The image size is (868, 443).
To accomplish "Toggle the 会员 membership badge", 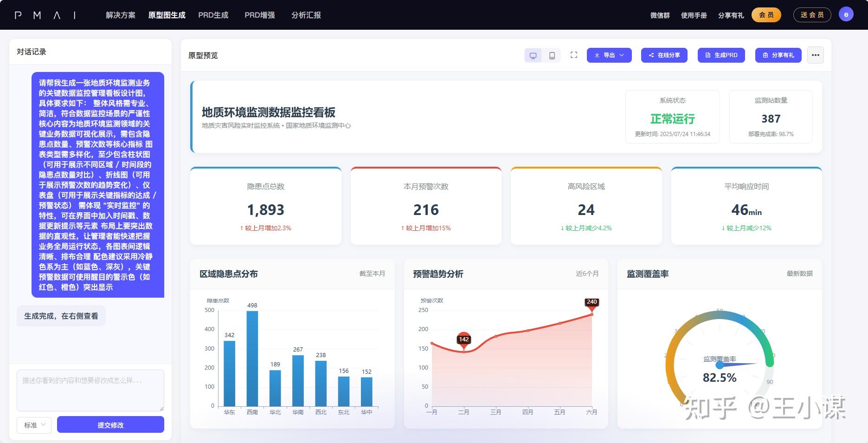I will tap(766, 14).
